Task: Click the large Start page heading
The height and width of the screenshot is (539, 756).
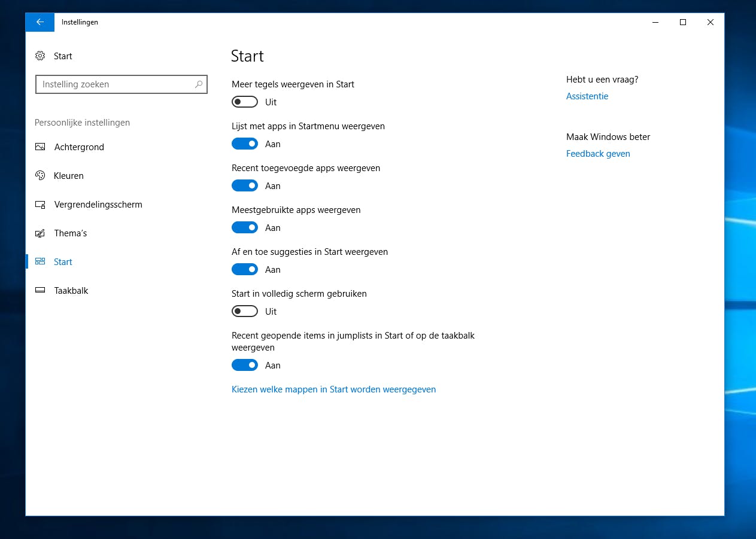Action: click(247, 56)
